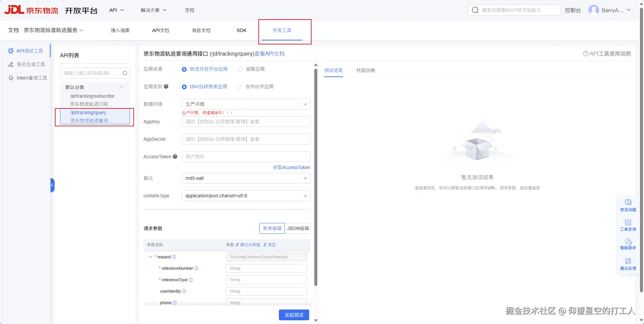The width and height of the screenshot is (644, 324).
Task: Open the 数据环境 dropdown showing 生产环境
Action: 246,104
